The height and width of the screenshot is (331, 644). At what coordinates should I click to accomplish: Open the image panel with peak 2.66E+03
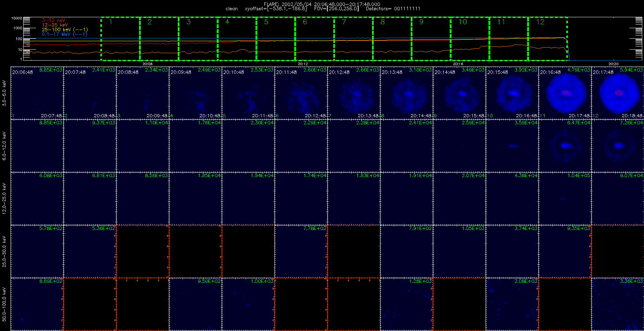click(x=354, y=93)
